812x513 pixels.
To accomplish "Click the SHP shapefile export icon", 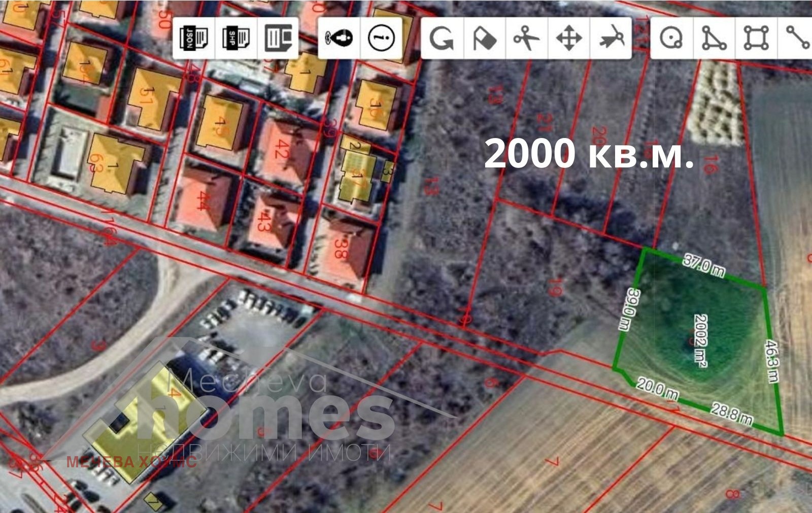I will tap(236, 38).
